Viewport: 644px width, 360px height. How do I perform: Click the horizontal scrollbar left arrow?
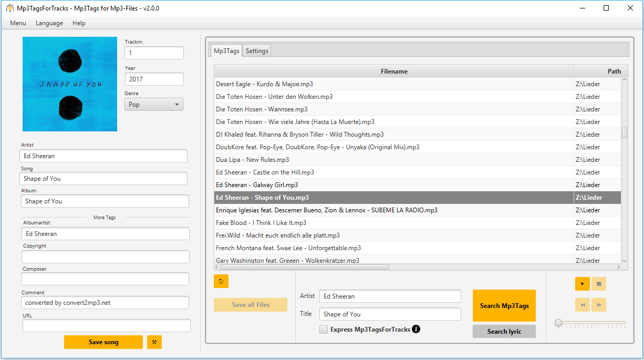tap(216, 267)
